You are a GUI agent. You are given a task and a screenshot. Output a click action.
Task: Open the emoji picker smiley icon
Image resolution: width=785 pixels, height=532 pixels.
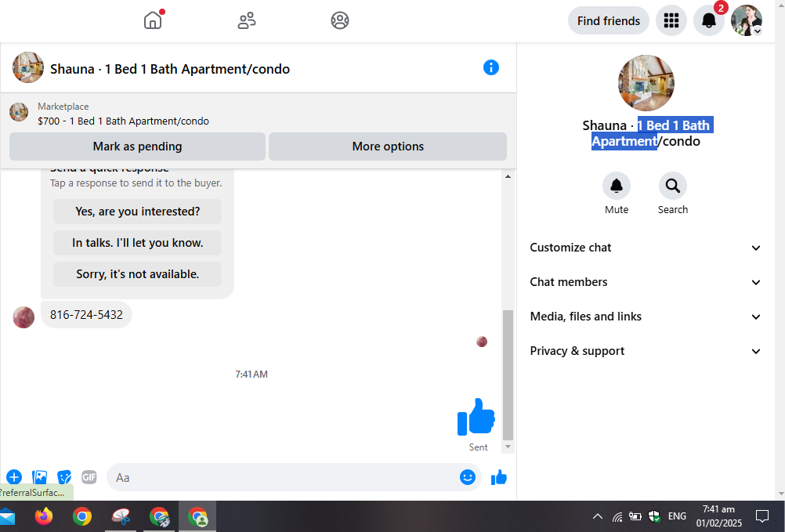click(x=468, y=477)
